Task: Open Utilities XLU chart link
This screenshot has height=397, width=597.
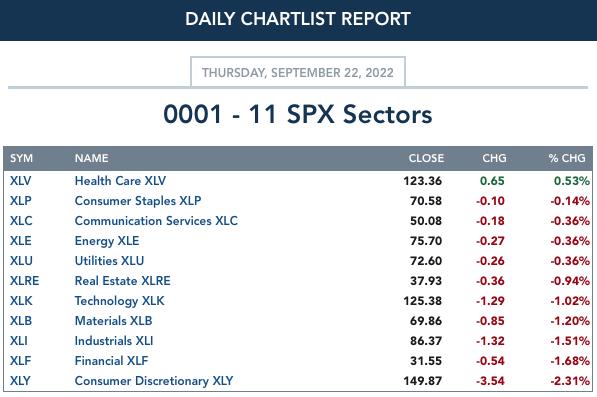Action: coord(109,261)
